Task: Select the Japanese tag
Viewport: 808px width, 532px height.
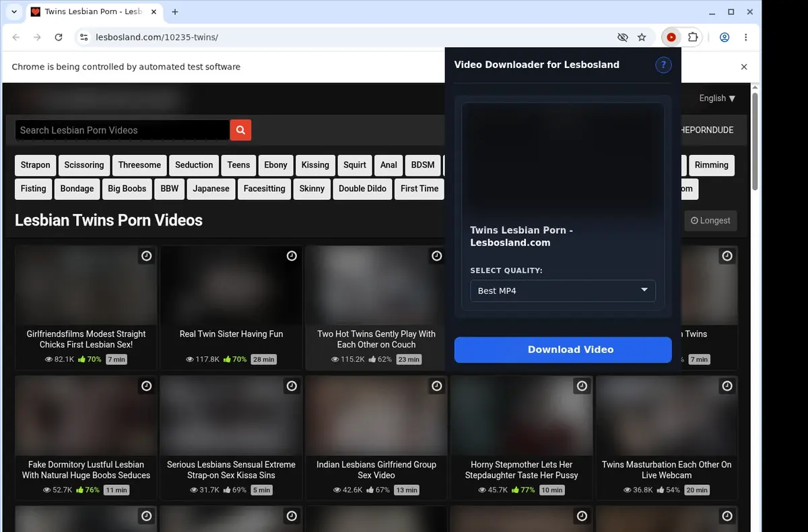Action: (x=211, y=189)
